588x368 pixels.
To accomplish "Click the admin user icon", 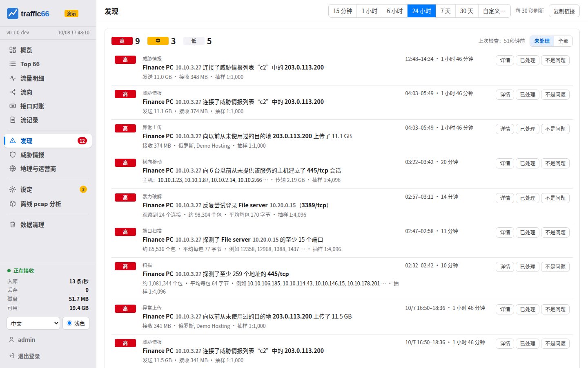I will coord(11,339).
